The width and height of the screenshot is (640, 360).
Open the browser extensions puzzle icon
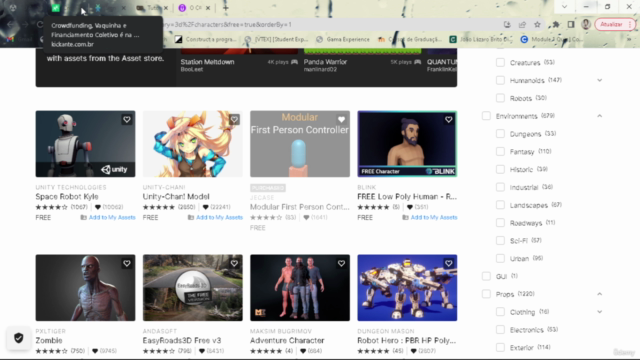556,24
